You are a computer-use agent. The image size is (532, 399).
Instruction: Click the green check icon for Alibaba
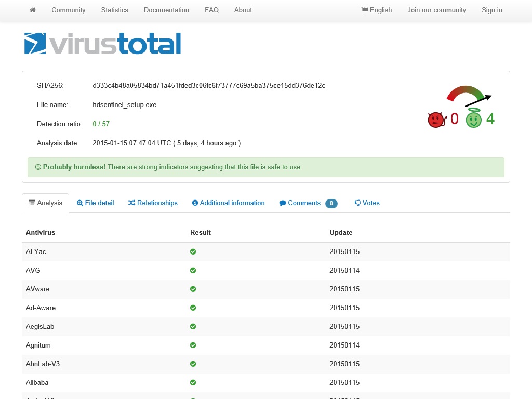click(x=193, y=382)
